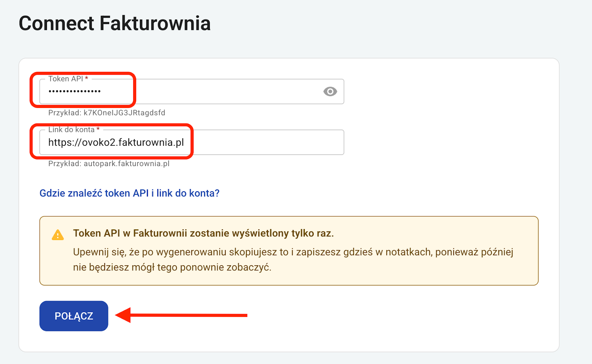This screenshot has height=364, width=592.
Task: Click the yellow warning triangle icon
Action: (58, 235)
